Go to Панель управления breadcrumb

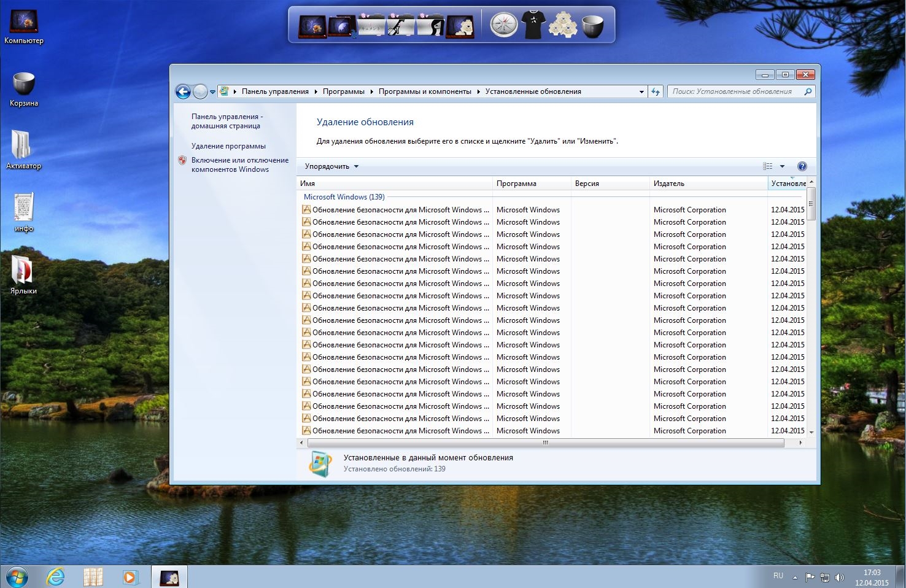[x=275, y=91]
